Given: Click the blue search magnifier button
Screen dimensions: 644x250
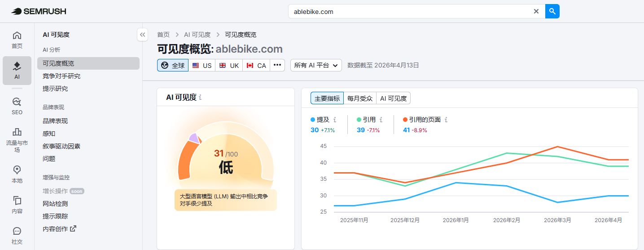Looking at the screenshot, I should pos(552,11).
